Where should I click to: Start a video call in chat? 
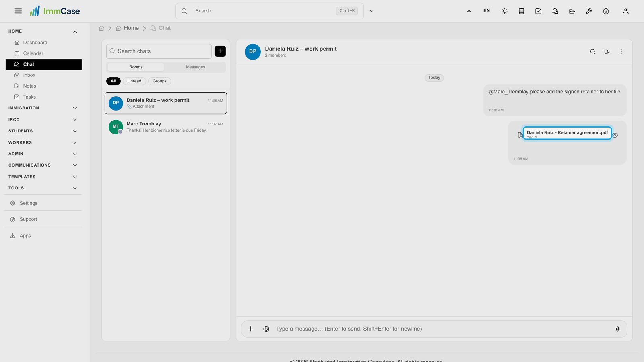tap(607, 52)
